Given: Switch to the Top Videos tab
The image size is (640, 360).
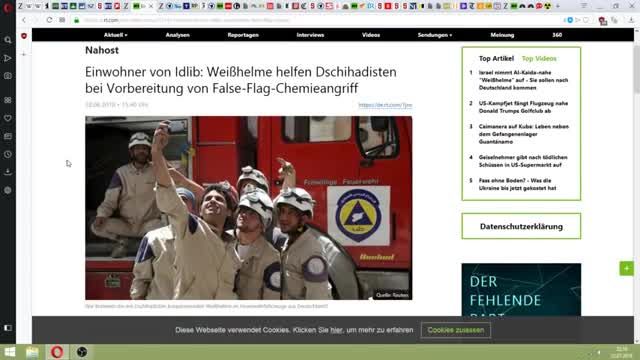Looking at the screenshot, I should (x=539, y=59).
